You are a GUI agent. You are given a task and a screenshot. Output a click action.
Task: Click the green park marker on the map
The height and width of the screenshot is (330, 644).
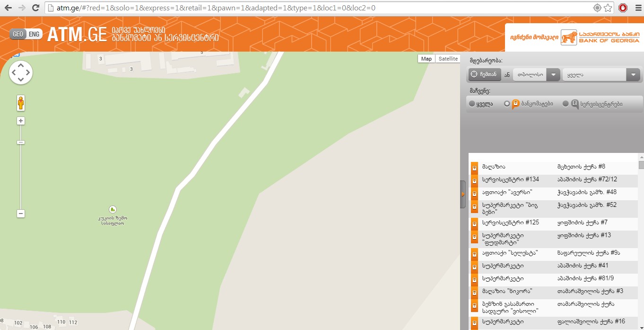(x=113, y=209)
